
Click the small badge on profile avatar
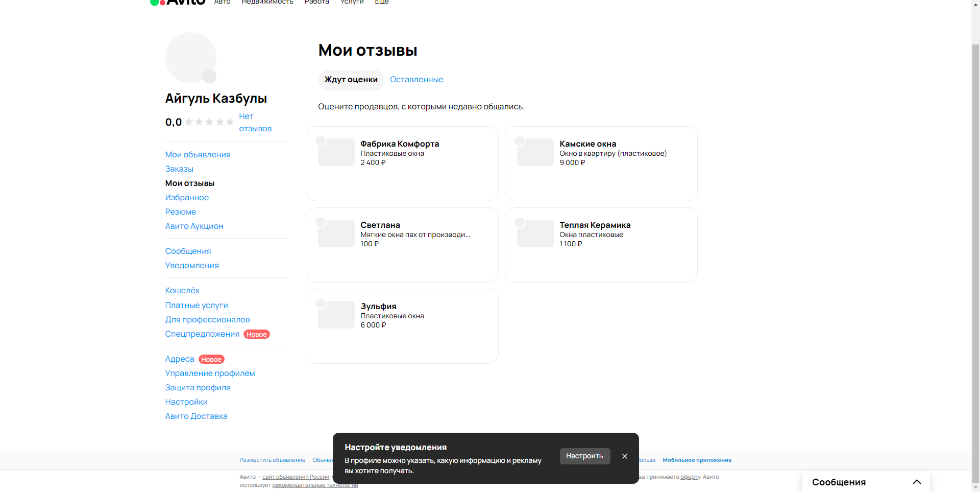209,76
